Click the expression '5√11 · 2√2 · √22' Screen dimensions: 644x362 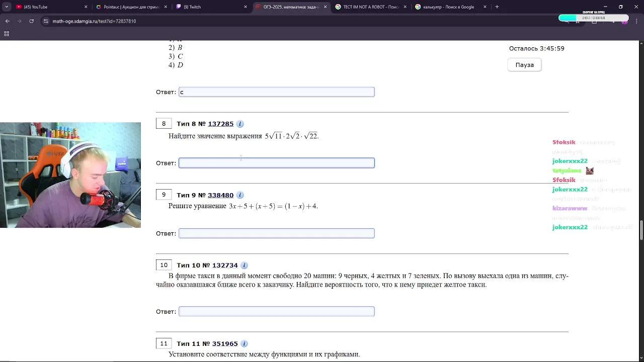tap(292, 136)
